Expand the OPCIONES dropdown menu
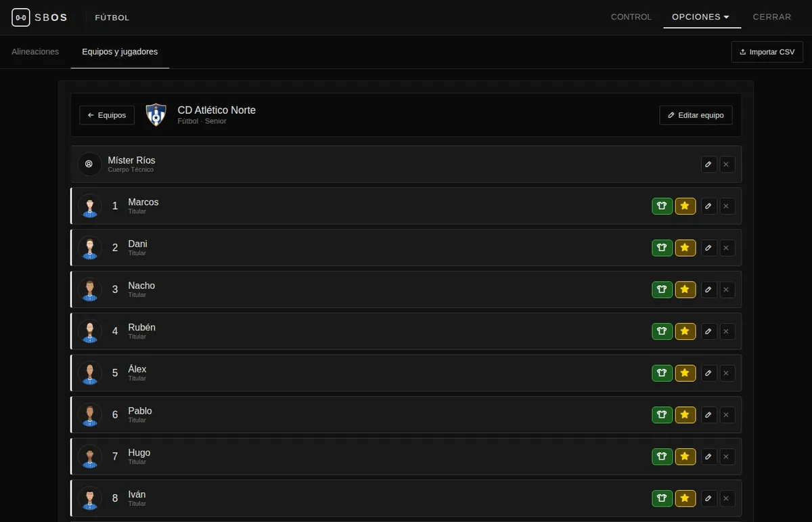The height and width of the screenshot is (522, 812). pos(702,18)
